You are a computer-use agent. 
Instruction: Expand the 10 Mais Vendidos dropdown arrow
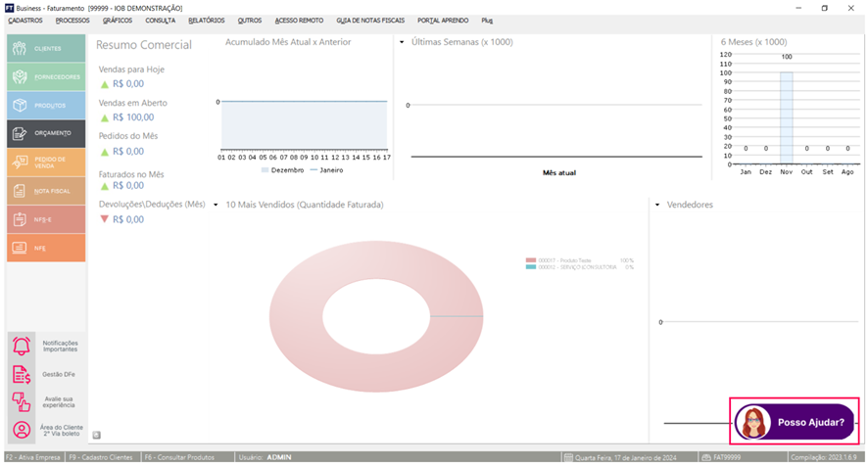click(x=216, y=205)
